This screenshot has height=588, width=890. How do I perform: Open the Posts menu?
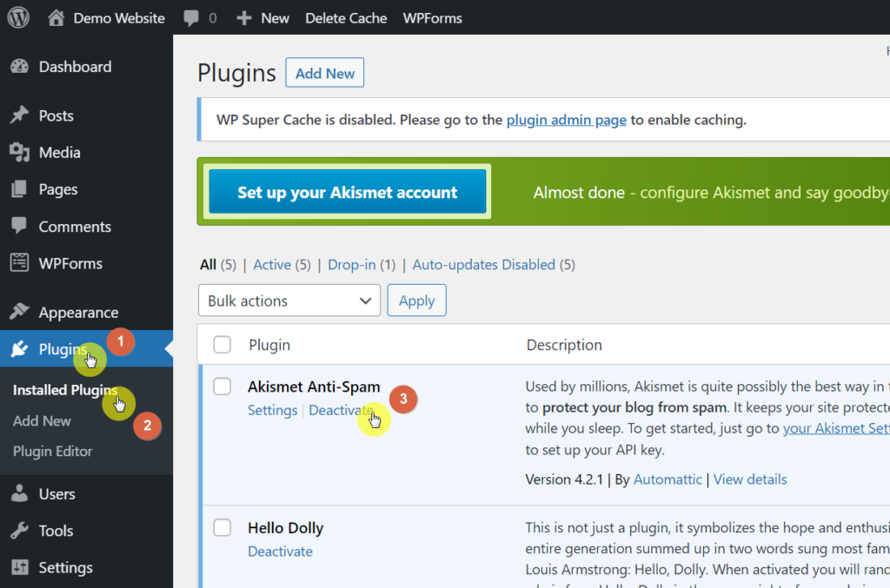coord(56,116)
